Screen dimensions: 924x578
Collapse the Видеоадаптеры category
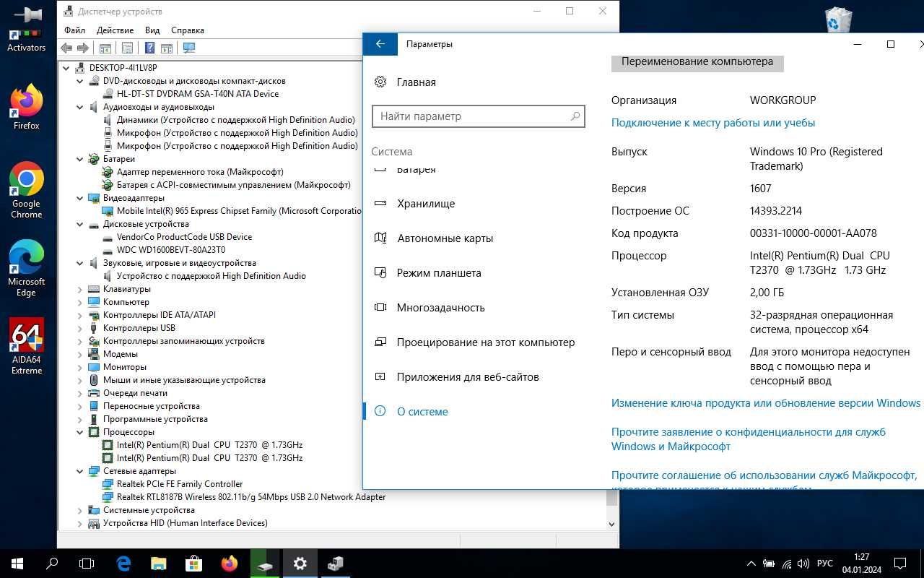pos(80,198)
